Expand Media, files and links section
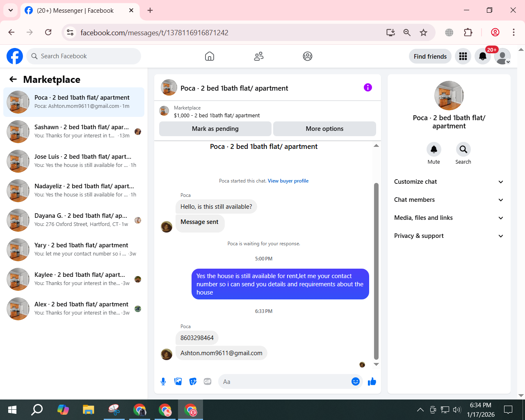The width and height of the screenshot is (525, 420). pyautogui.click(x=449, y=218)
